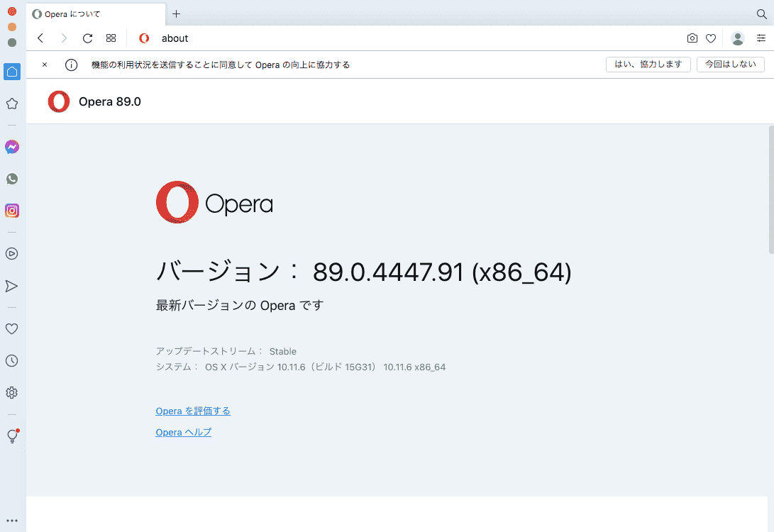Open a new tab with plus button
The width and height of the screenshot is (774, 532).
coord(176,13)
